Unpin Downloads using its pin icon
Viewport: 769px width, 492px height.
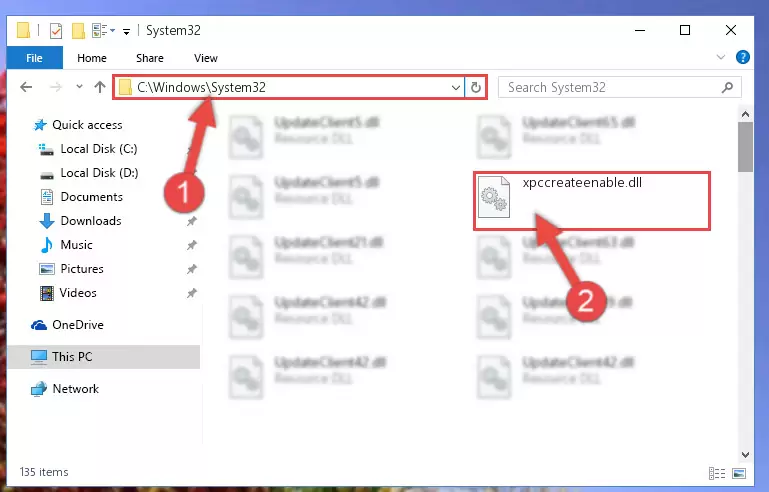192,221
